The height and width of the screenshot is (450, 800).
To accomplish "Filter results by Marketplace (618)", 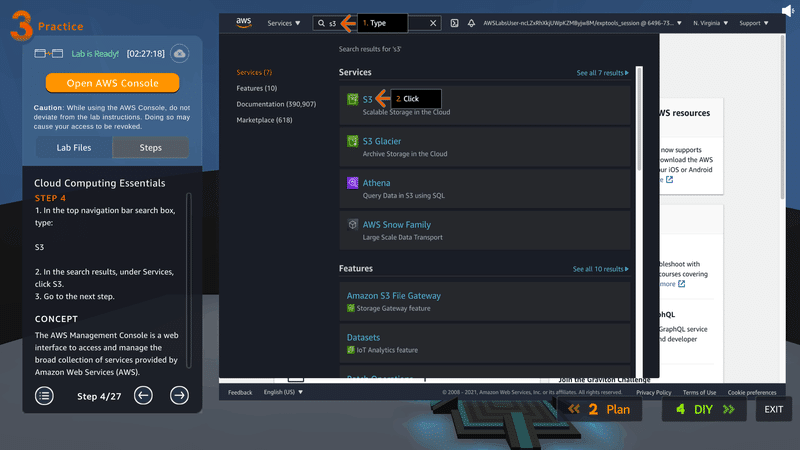I will (x=264, y=120).
